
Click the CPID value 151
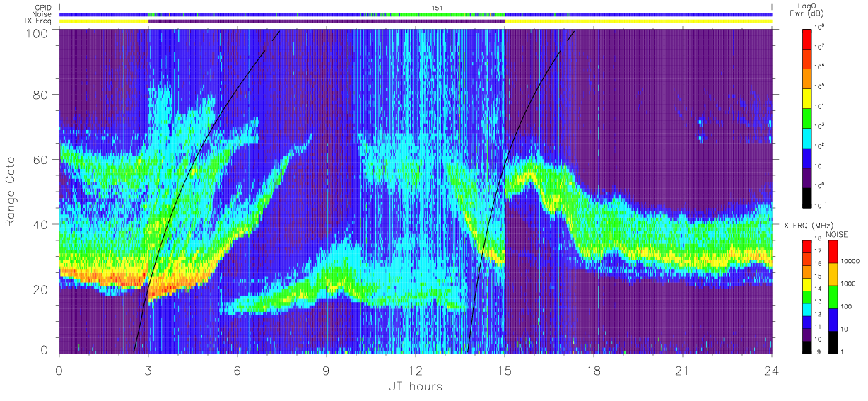tap(436, 8)
